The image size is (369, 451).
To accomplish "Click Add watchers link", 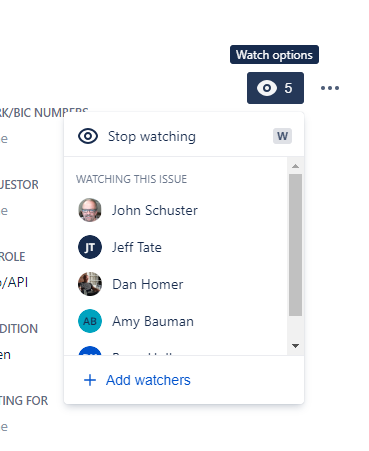I will [148, 380].
